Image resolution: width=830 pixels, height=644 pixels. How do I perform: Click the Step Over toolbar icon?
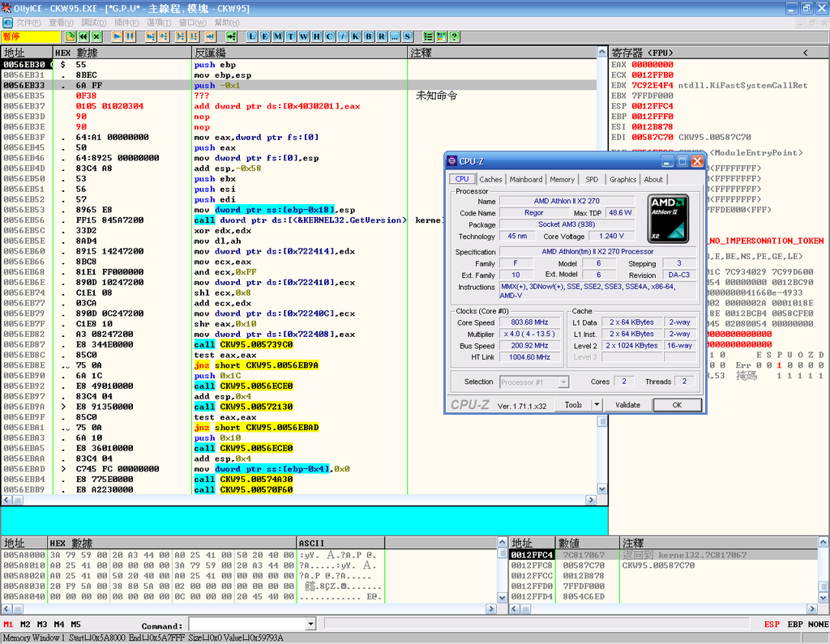pos(164,36)
